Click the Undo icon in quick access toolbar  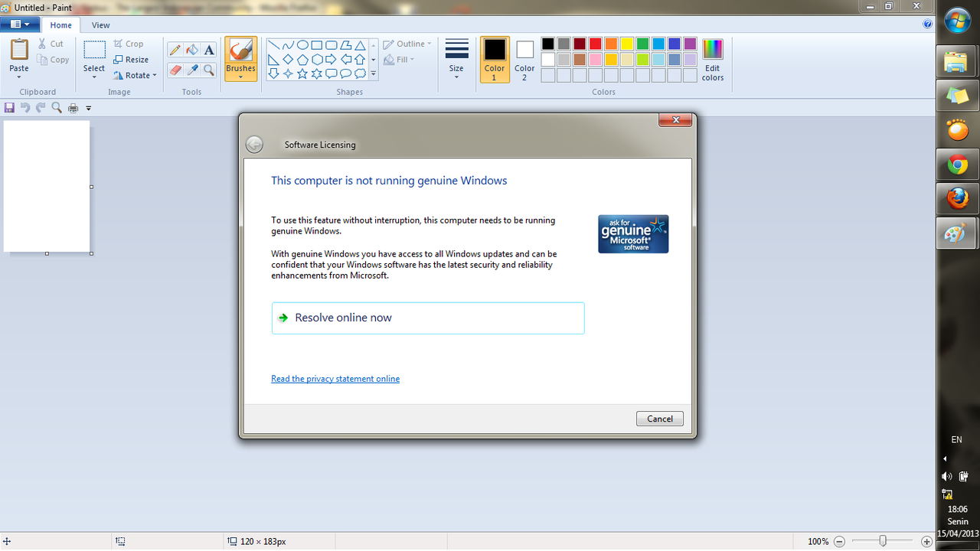pyautogui.click(x=25, y=108)
